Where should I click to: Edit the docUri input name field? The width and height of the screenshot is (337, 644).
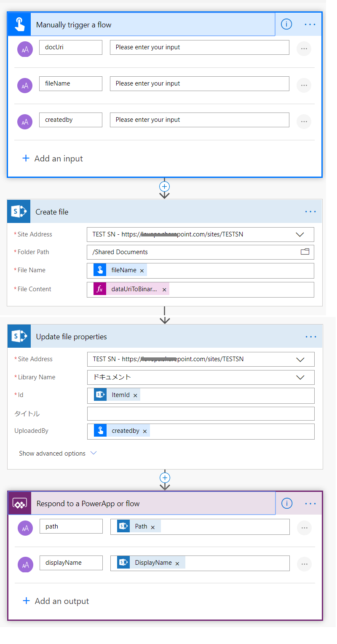point(71,47)
